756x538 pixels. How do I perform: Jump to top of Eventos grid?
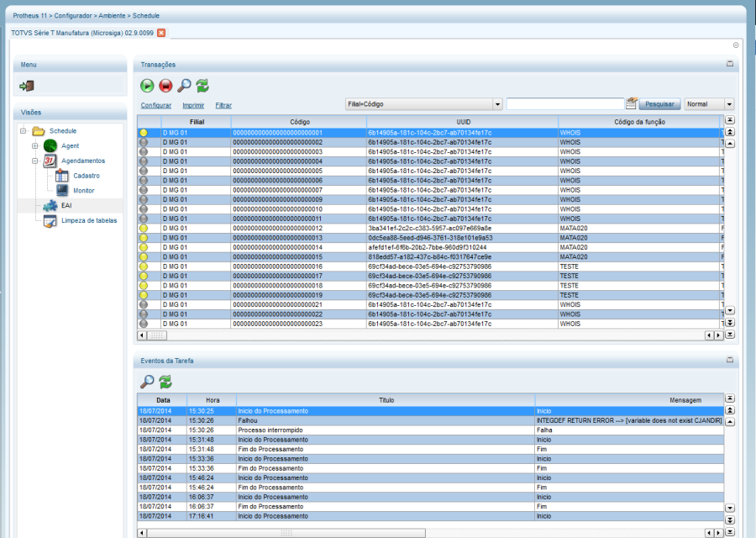click(730, 398)
